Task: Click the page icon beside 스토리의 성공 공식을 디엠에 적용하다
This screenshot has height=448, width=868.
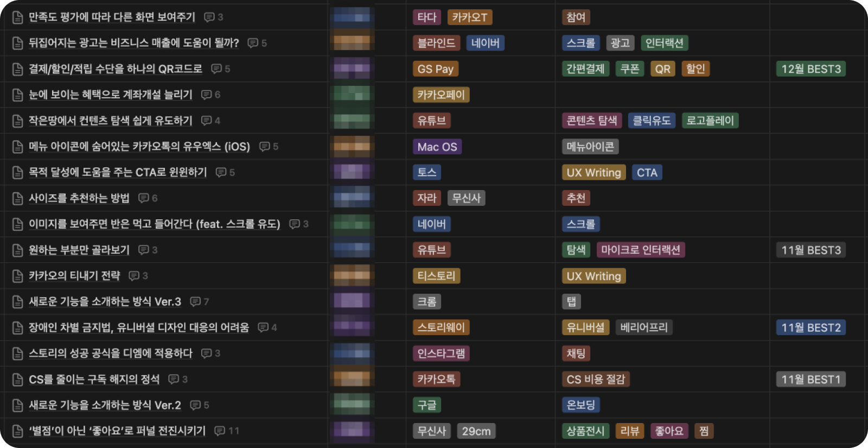Action: coord(17,354)
